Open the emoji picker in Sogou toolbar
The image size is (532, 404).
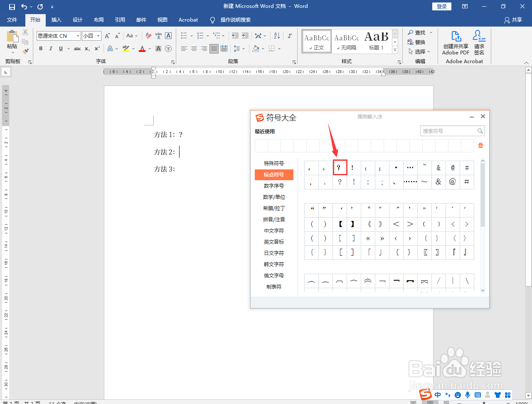click(x=457, y=395)
